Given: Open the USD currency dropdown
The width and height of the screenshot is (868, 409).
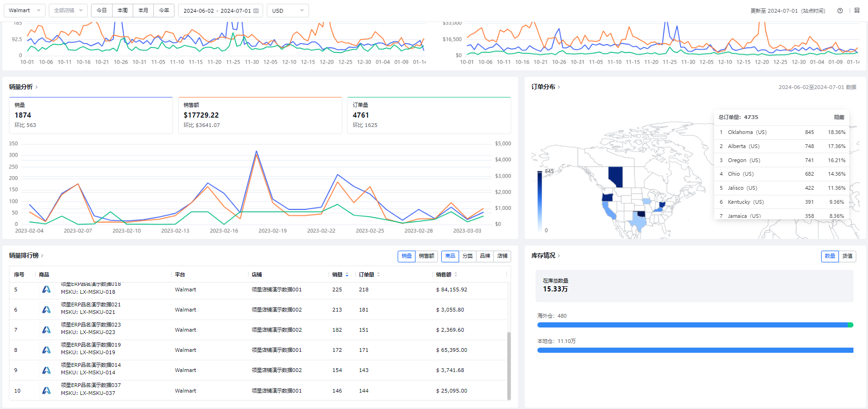Looking at the screenshot, I should tap(287, 10).
